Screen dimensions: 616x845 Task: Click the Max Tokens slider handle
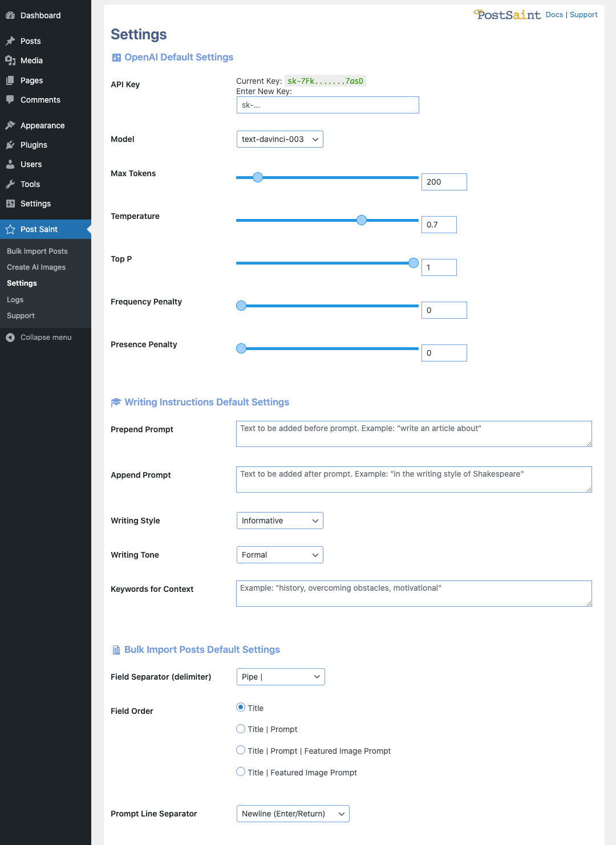pos(258,177)
